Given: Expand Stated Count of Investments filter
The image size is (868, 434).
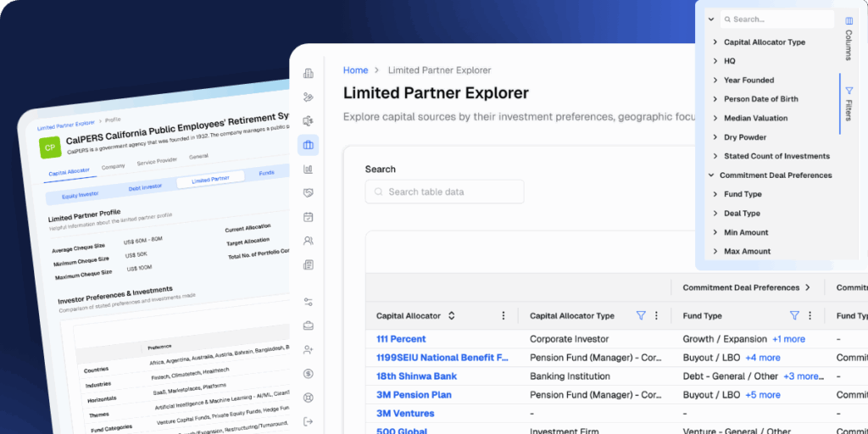Looking at the screenshot, I should click(x=715, y=156).
